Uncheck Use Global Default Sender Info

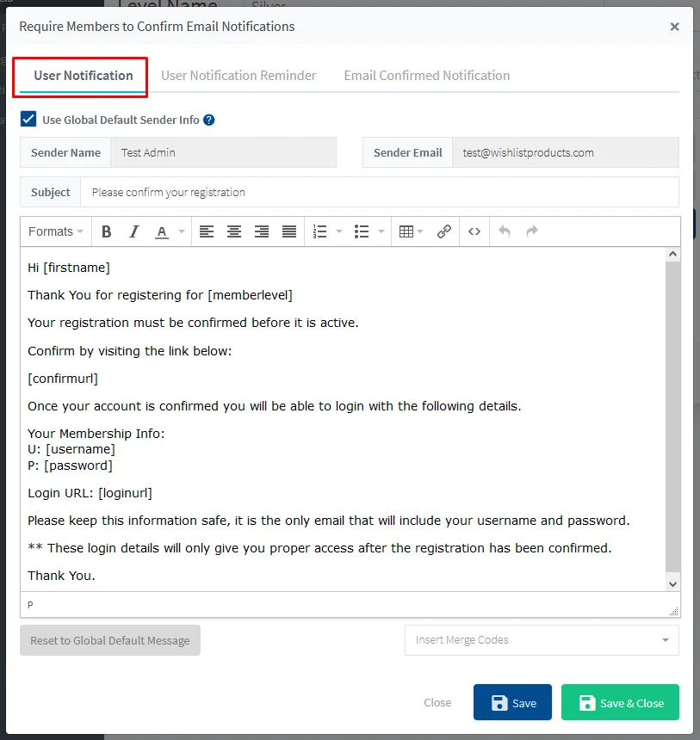28,120
